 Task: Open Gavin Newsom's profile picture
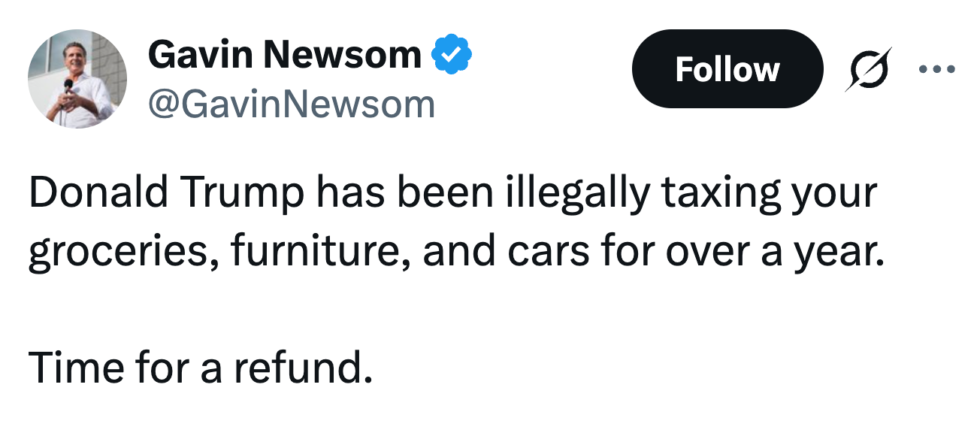(x=77, y=79)
